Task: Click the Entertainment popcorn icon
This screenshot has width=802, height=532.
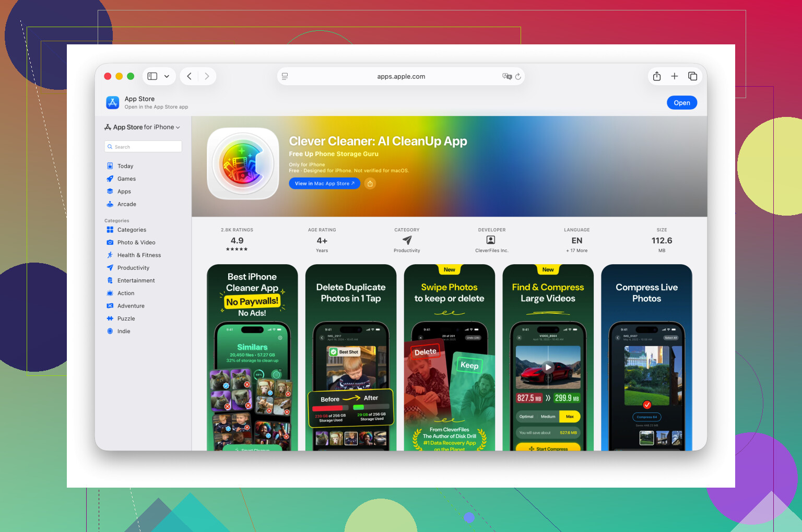Action: (x=110, y=280)
